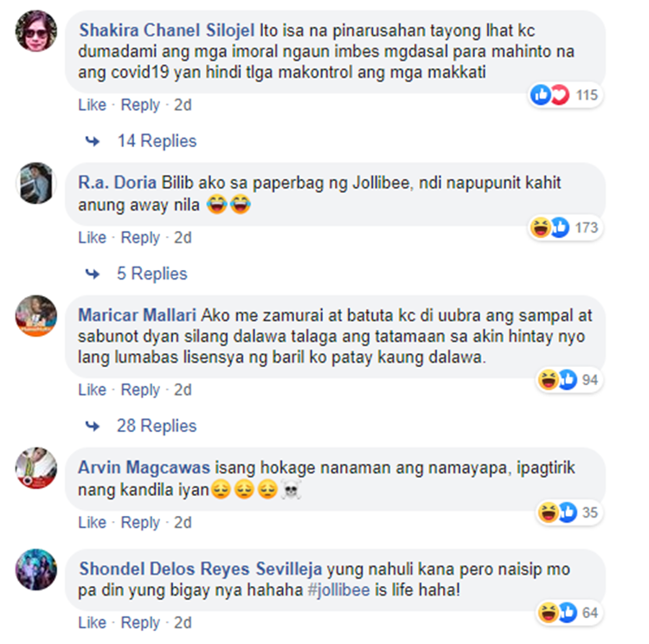Expand the 14 Replies thread

[157, 141]
